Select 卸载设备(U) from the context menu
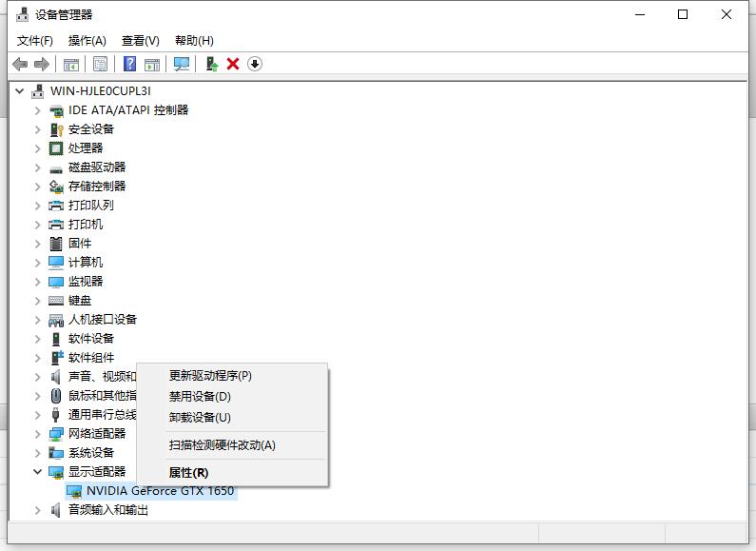The width and height of the screenshot is (756, 551). 200,418
